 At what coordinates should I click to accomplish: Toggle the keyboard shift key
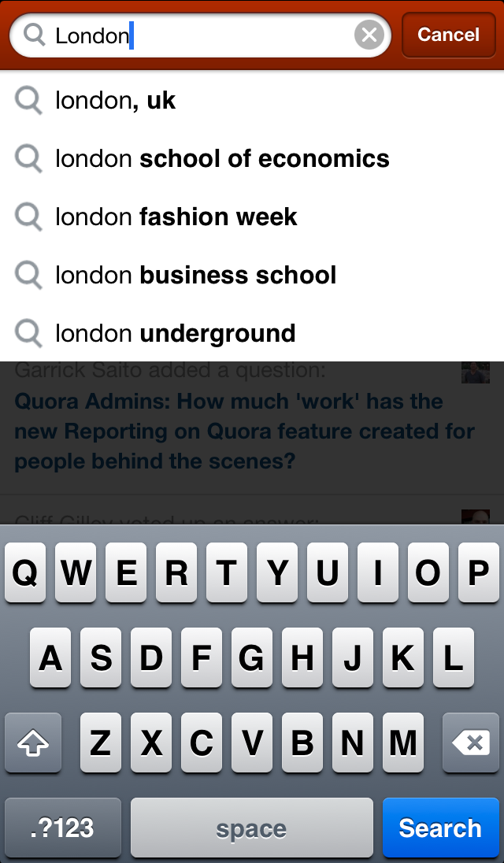pos(32,743)
